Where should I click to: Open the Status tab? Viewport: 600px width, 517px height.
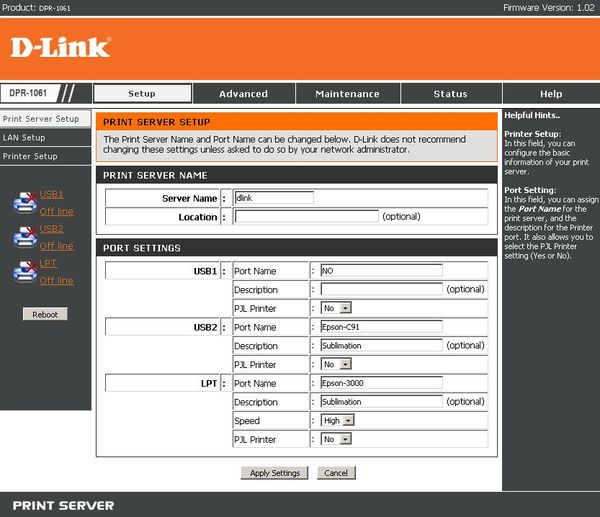coord(451,94)
